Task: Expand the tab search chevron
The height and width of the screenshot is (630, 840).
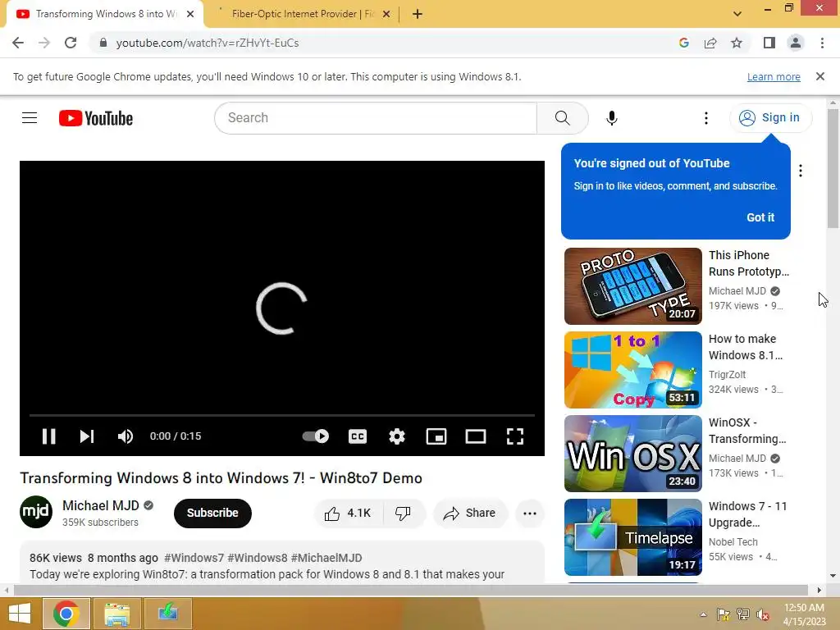Action: click(737, 14)
